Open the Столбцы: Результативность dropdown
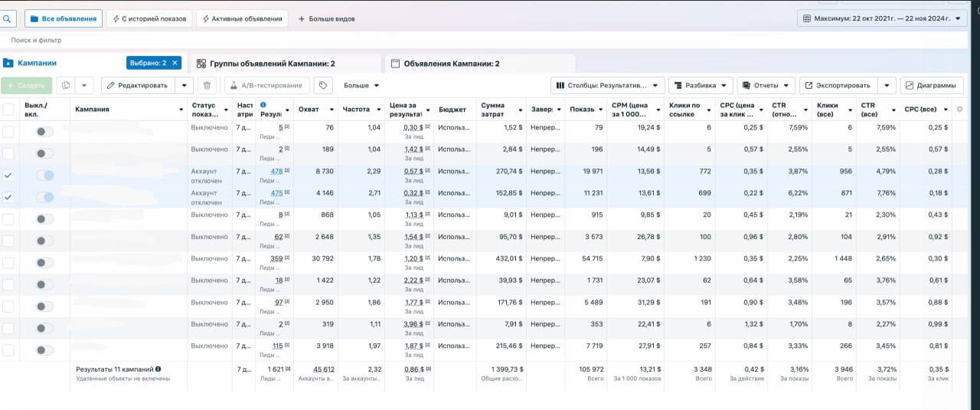980x410 pixels. tap(607, 85)
